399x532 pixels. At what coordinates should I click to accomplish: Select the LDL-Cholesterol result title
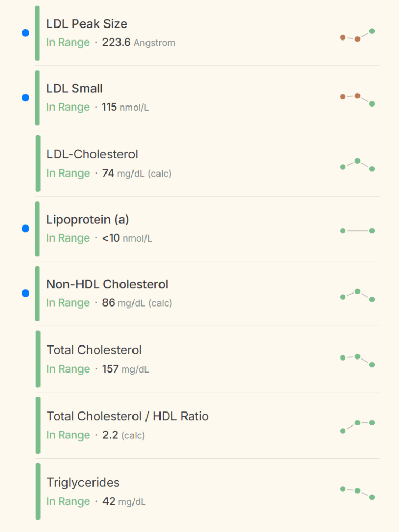point(92,154)
